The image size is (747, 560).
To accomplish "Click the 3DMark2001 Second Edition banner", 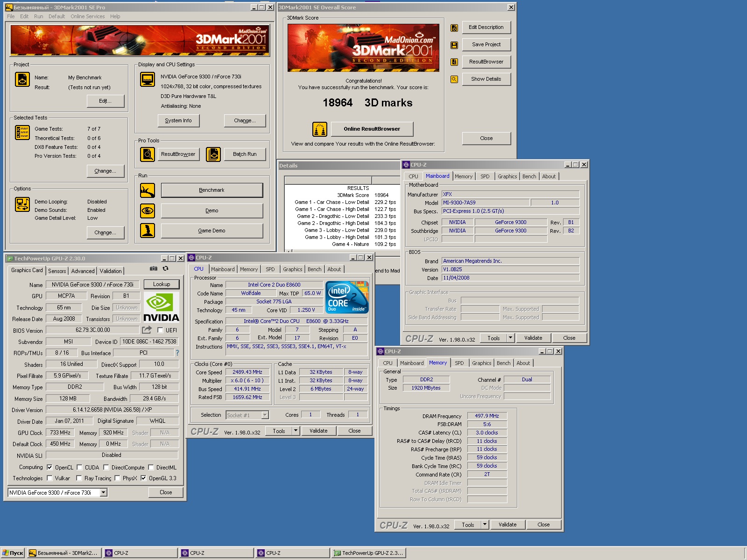I will [140, 41].
